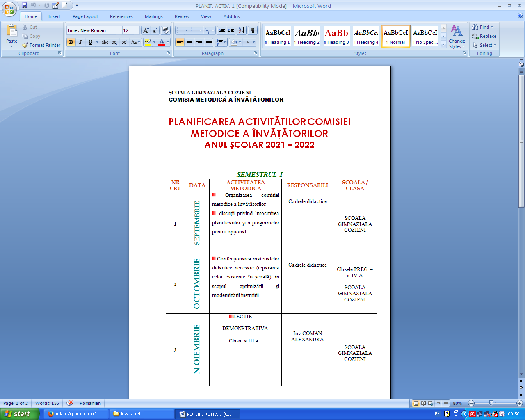The image size is (525, 420).
Task: Click the Windows start button
Action: point(19,414)
